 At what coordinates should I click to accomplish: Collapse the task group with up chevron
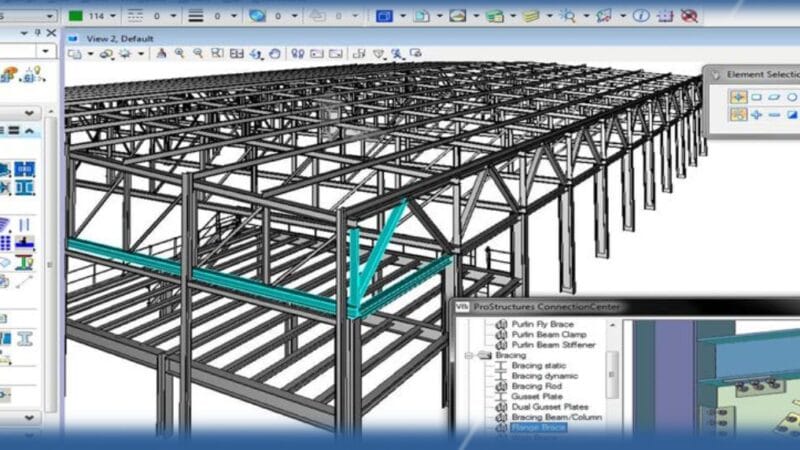coord(30,131)
